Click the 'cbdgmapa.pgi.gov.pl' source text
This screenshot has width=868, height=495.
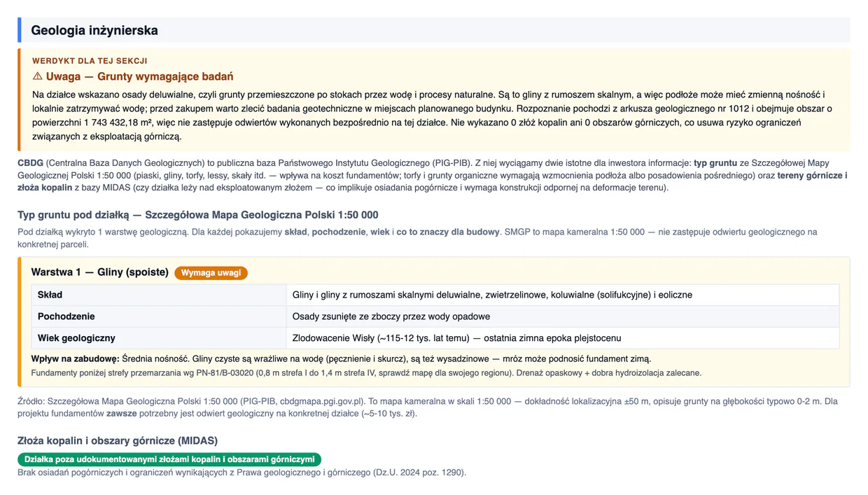pos(322,402)
